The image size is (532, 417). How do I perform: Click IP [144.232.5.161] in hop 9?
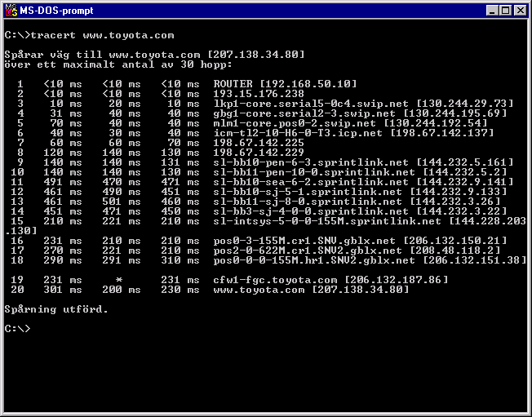[x=465, y=162]
